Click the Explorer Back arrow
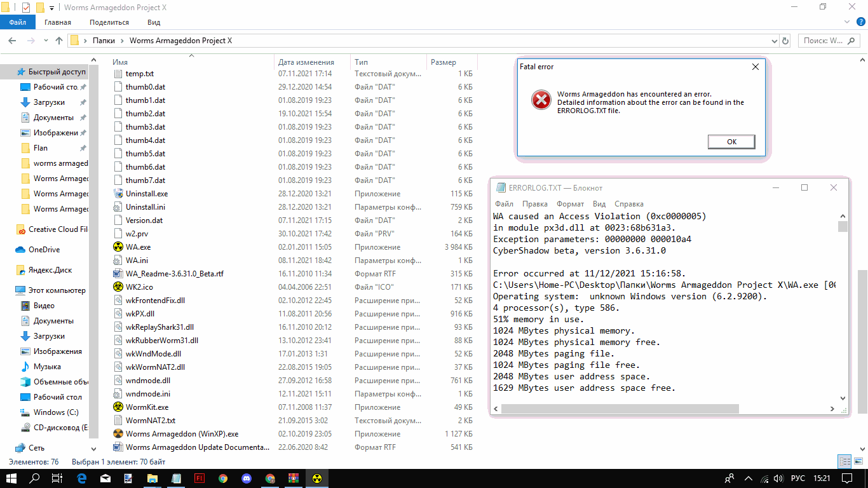Viewport: 868px width, 488px height. click(12, 41)
